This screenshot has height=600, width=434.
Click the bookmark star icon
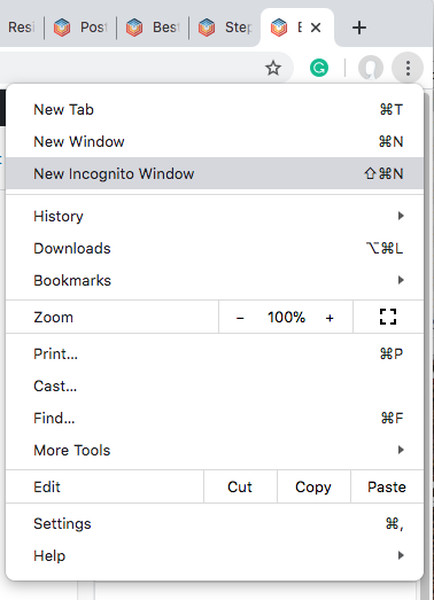pyautogui.click(x=273, y=68)
